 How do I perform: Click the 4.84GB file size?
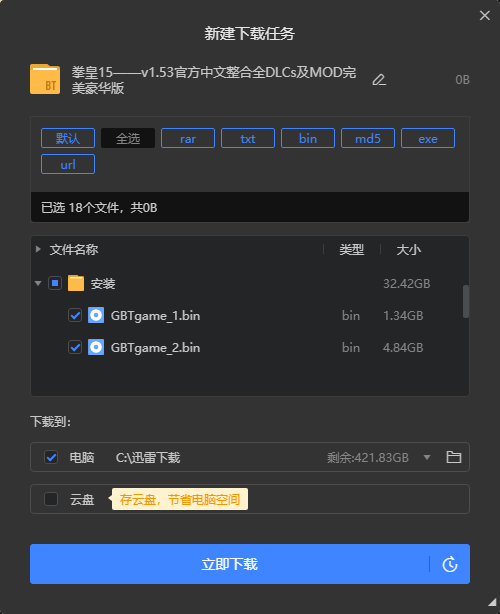point(403,348)
